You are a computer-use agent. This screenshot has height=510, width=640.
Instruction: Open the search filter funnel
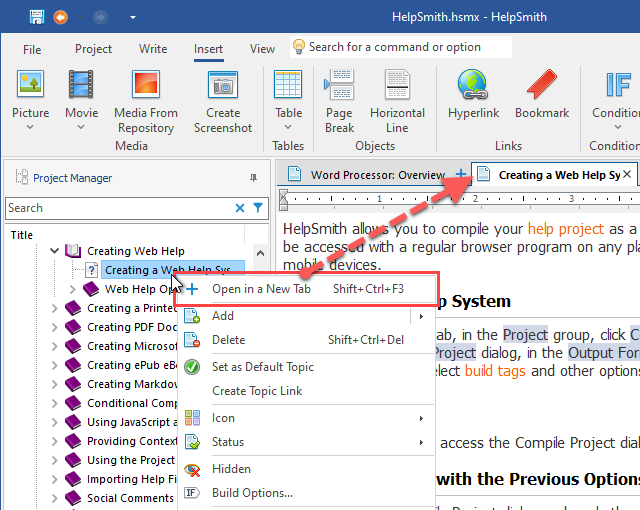click(258, 208)
